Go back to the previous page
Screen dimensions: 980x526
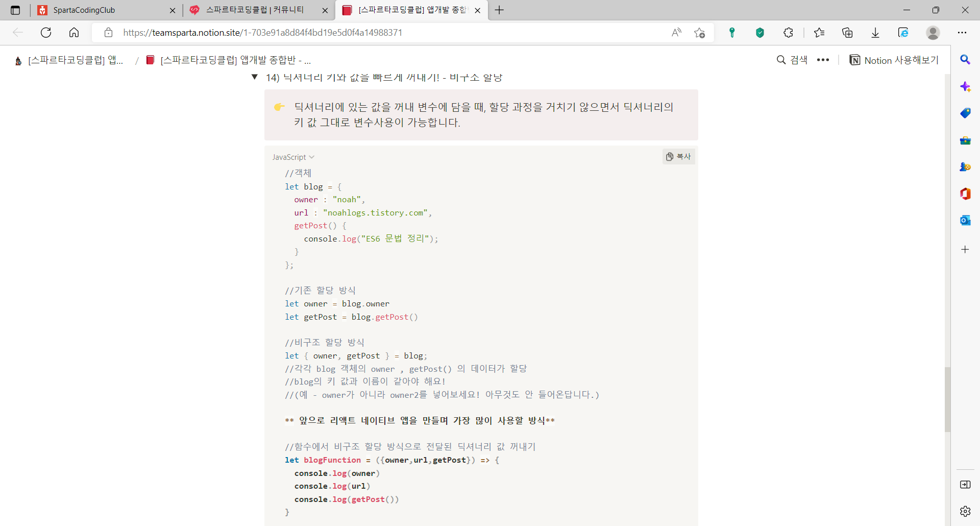pos(18,33)
